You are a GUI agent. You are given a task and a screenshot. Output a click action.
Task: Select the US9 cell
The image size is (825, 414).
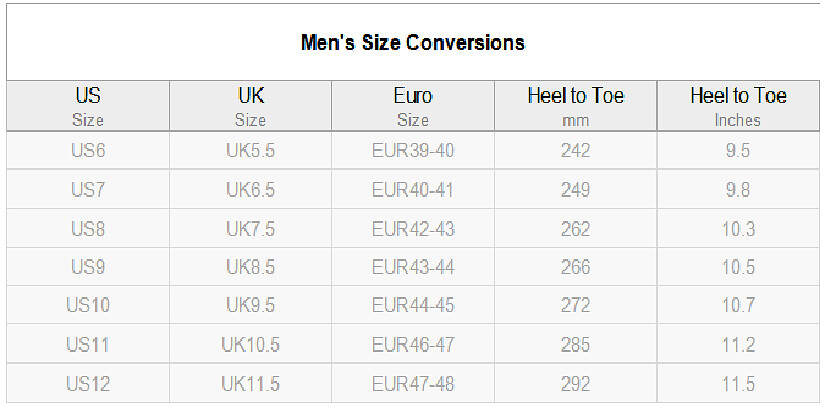point(87,267)
